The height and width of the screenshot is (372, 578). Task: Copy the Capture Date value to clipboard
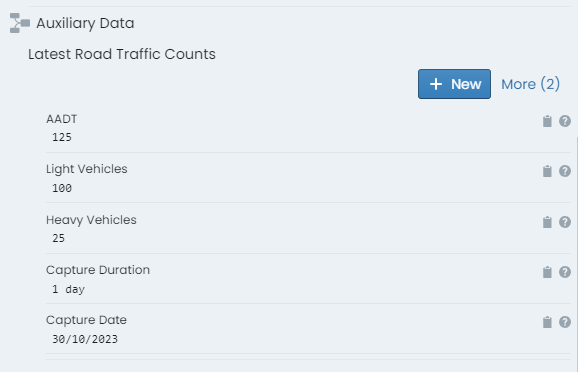[x=547, y=322]
